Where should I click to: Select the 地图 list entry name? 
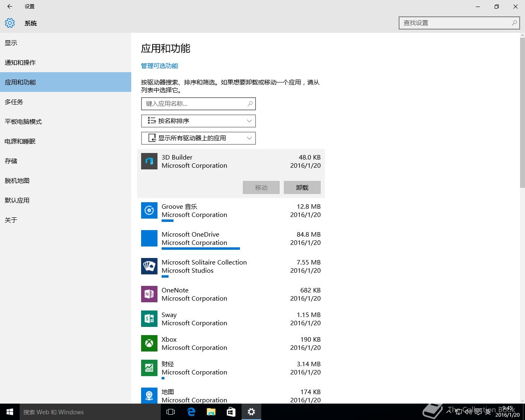point(168,392)
